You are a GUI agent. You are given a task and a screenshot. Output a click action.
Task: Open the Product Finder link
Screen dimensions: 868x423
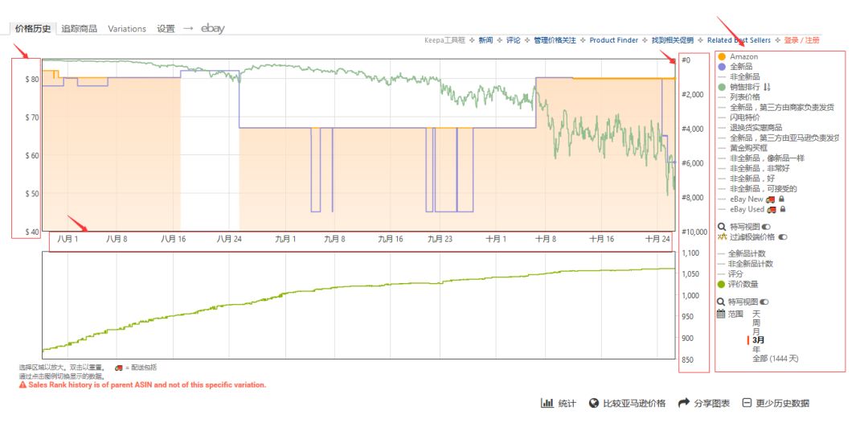[x=614, y=40]
